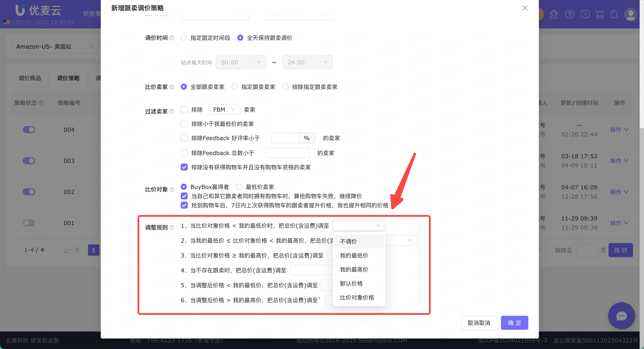Check 排除小于我最低价的卖家 checkbox
Screen dimensions: 644x349
[x=184, y=124]
